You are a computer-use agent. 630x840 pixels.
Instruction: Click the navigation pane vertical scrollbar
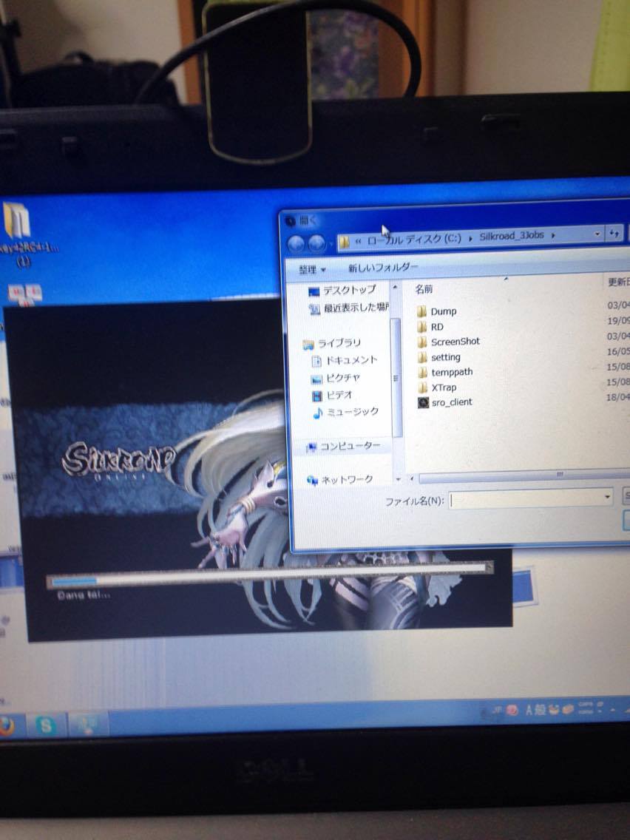pyautogui.click(x=396, y=377)
